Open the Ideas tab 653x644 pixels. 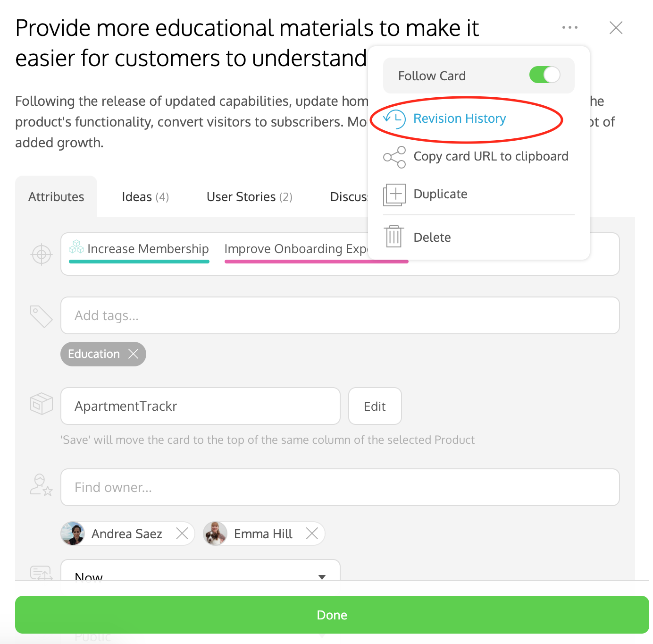pos(144,197)
